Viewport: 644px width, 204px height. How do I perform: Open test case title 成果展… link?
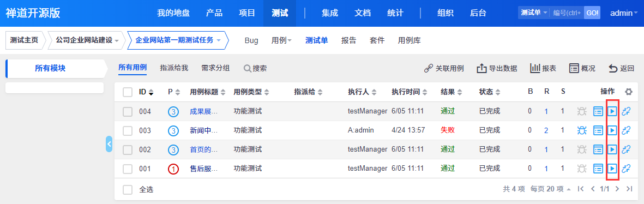click(203, 111)
